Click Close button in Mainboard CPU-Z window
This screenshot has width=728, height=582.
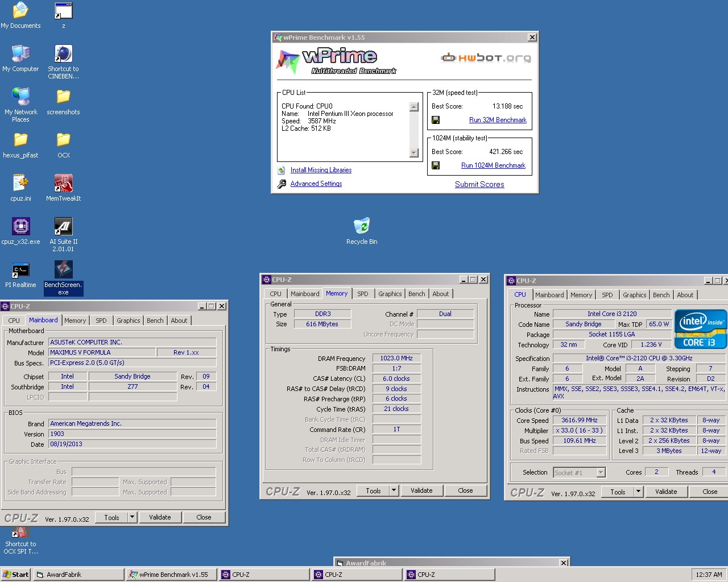pyautogui.click(x=204, y=517)
